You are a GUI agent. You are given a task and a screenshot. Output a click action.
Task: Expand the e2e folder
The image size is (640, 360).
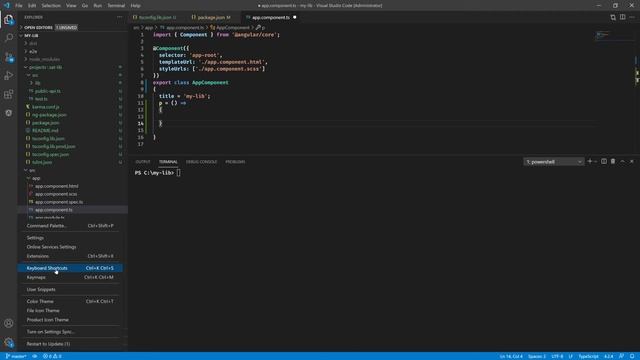click(x=33, y=51)
